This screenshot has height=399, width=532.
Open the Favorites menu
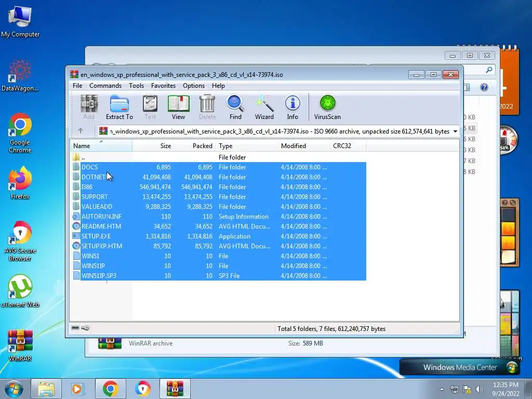163,86
